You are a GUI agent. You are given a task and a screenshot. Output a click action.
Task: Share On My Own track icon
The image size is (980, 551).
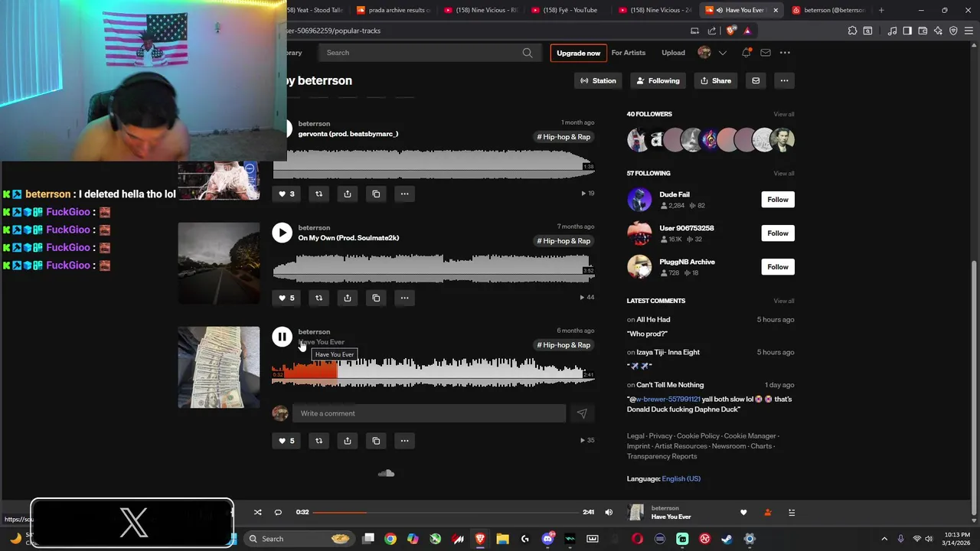point(348,298)
